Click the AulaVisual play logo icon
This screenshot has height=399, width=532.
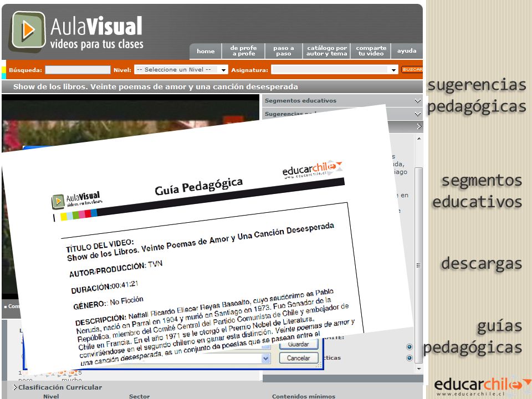[28, 30]
